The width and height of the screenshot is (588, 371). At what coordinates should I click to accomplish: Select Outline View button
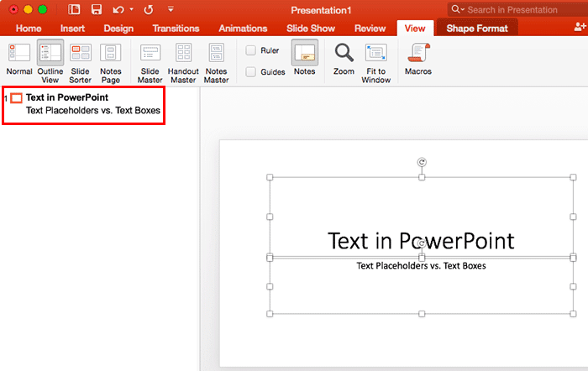(50, 62)
